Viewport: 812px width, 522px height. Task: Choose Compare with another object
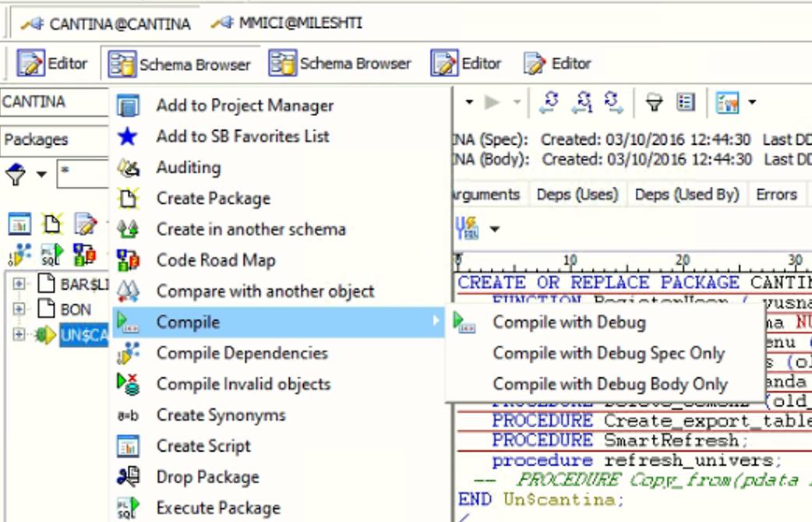click(x=265, y=291)
